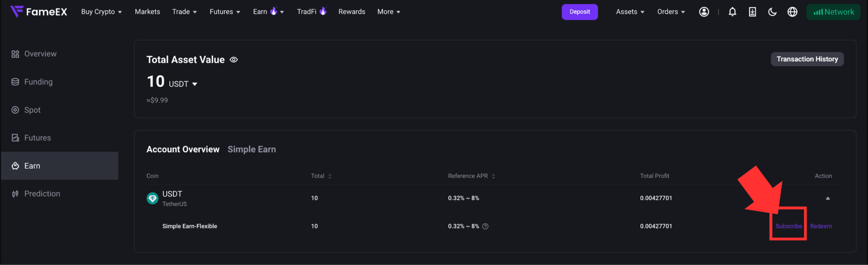Click the TetherUS coin subtitle
This screenshot has height=265, width=868.
coord(175,204)
